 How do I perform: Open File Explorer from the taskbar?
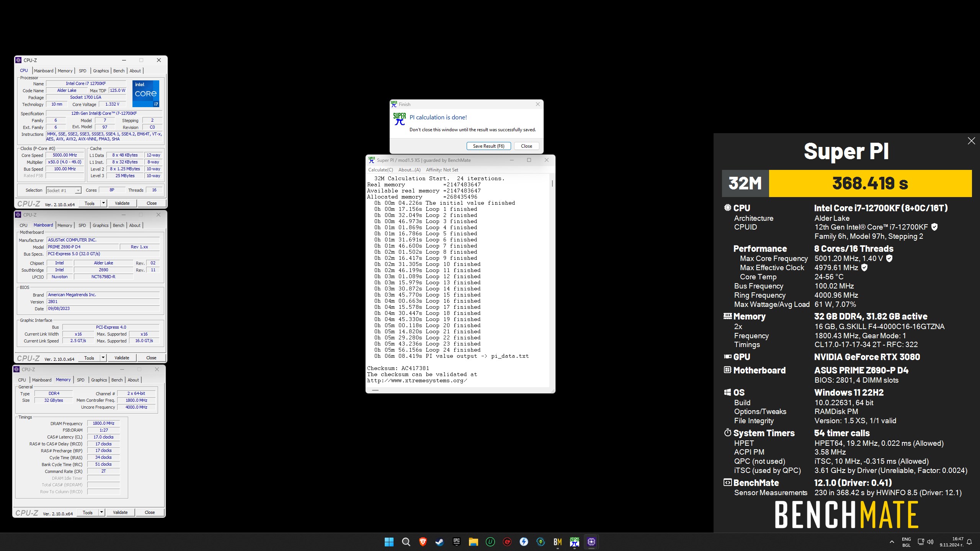click(473, 542)
